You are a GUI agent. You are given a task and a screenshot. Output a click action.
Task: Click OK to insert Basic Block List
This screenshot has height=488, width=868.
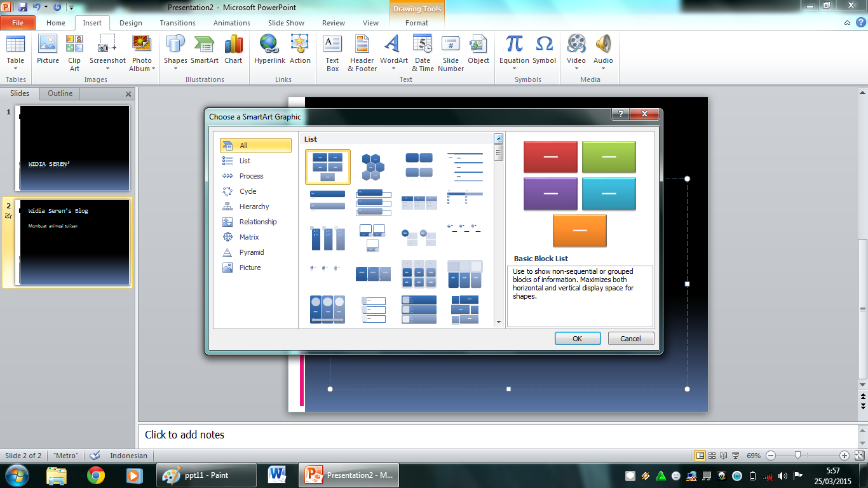click(577, 338)
